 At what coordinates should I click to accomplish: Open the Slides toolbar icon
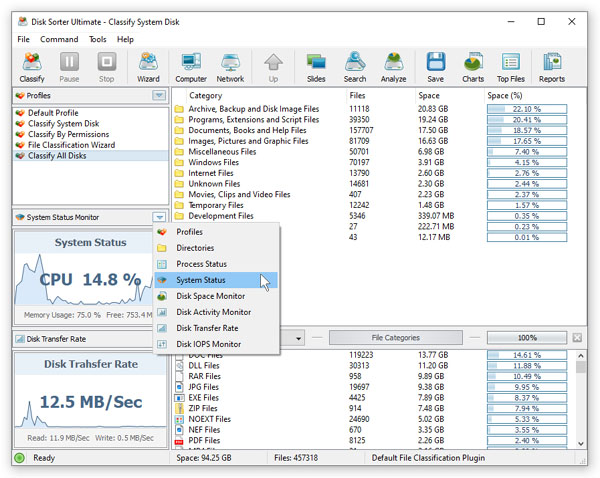click(316, 67)
